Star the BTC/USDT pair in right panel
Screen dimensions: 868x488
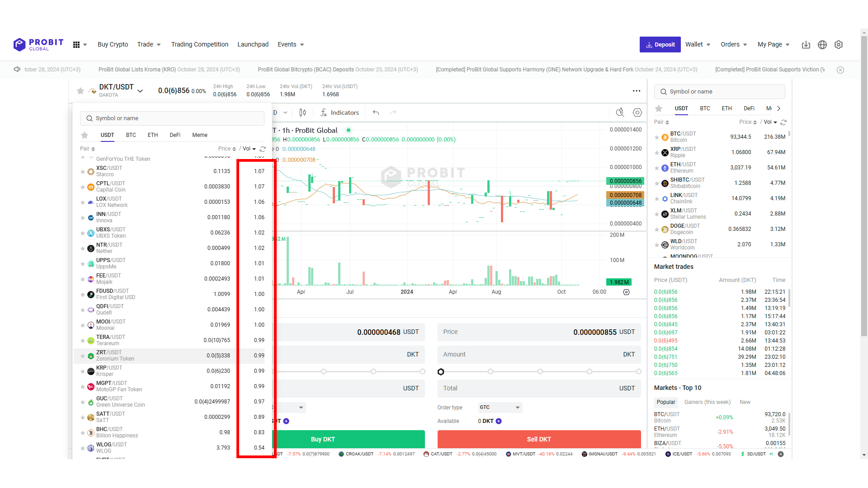click(657, 137)
